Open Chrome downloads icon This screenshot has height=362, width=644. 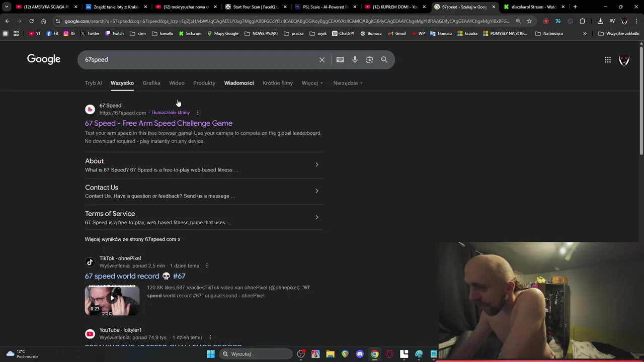click(x=600, y=21)
